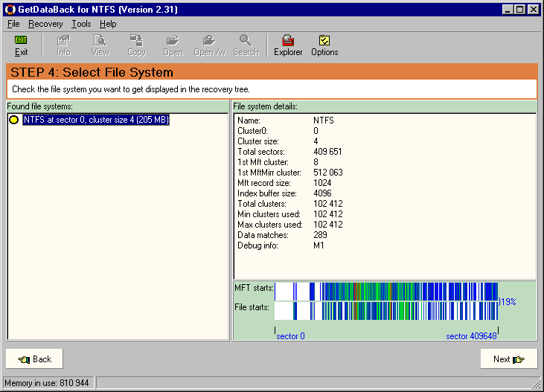Close the GetDataBack window

coord(534,10)
